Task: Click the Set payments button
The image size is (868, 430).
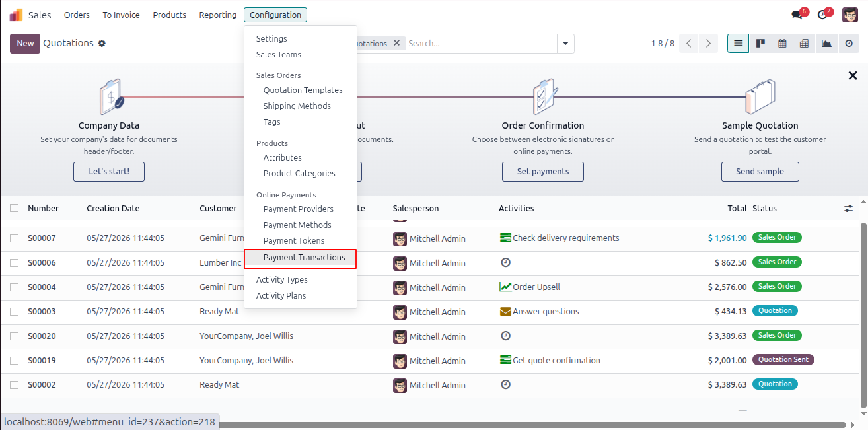Action: point(543,172)
